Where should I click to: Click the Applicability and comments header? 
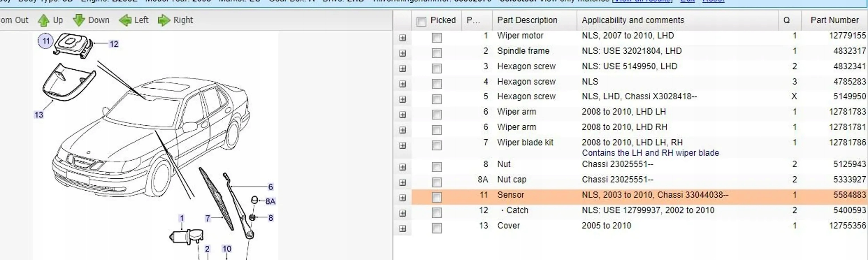tap(633, 20)
